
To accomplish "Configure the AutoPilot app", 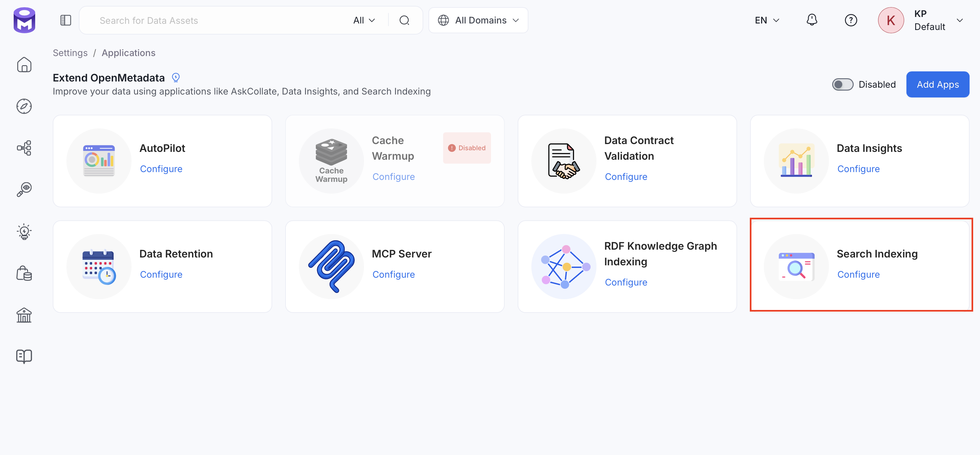I will [161, 169].
